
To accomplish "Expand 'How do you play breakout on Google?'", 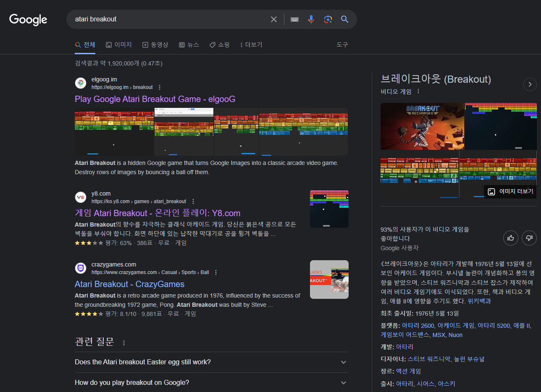I will (211, 382).
